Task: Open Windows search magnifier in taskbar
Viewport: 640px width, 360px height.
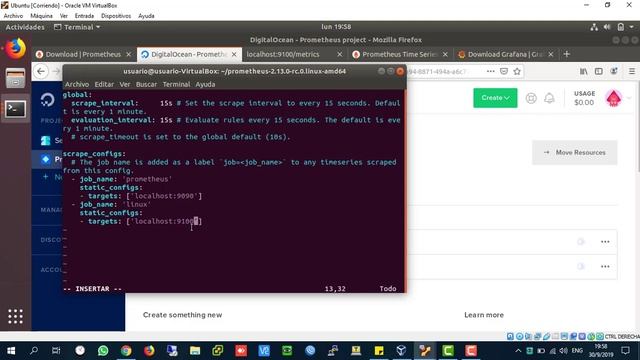Action: (x=34, y=351)
